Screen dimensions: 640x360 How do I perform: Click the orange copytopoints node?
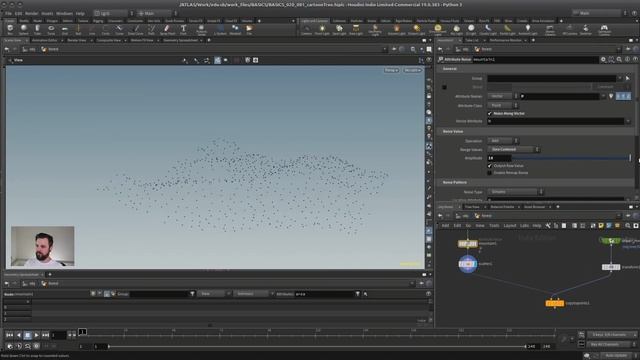coord(554,303)
